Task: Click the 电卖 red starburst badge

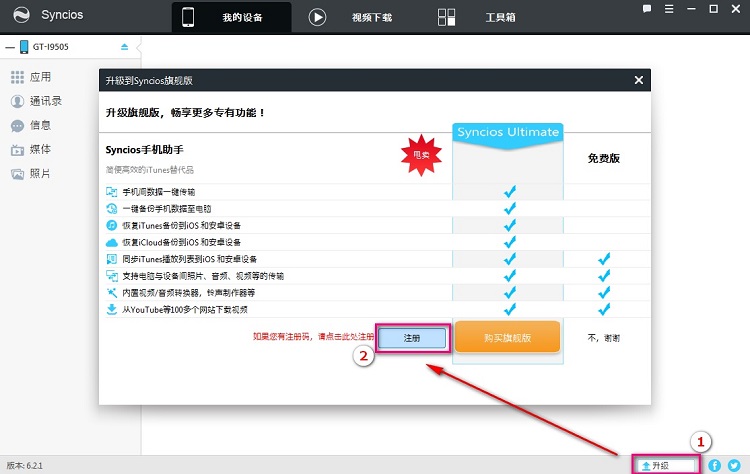Action: pyautogui.click(x=421, y=155)
